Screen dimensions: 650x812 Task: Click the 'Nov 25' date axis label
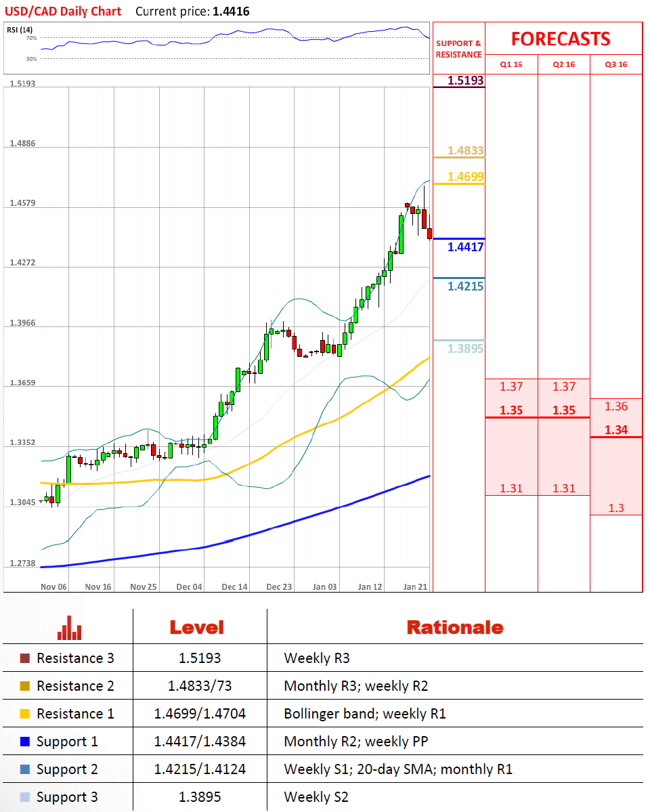(144, 586)
